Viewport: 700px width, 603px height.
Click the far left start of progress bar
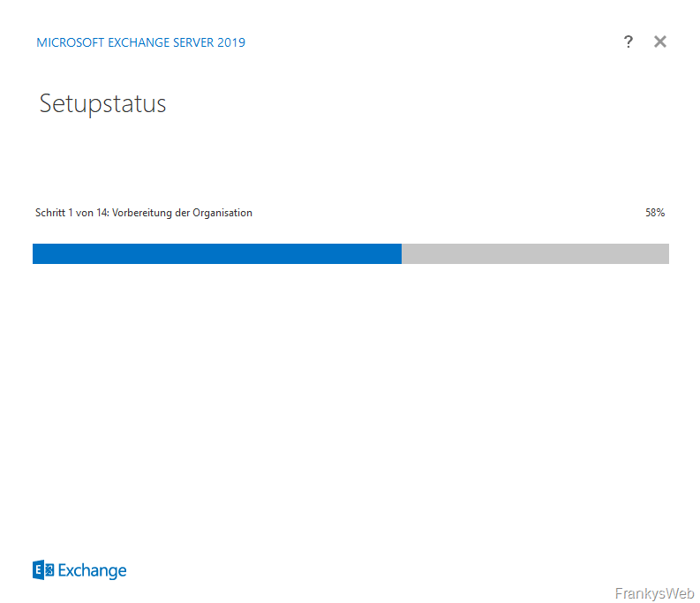click(35, 253)
